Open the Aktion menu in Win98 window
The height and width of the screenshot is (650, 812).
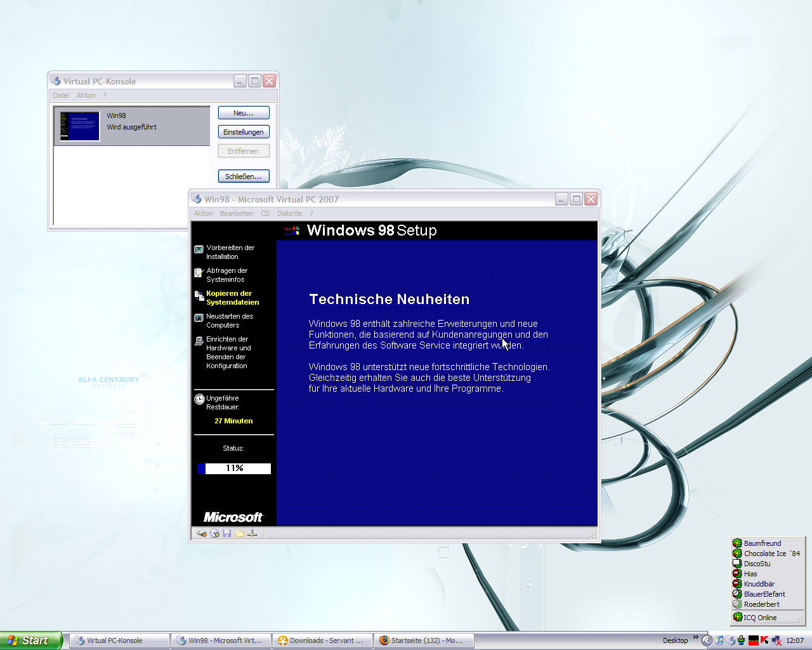pos(203,213)
